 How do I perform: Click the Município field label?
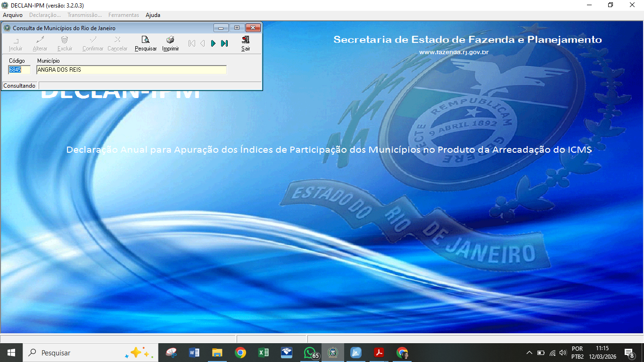pyautogui.click(x=49, y=61)
